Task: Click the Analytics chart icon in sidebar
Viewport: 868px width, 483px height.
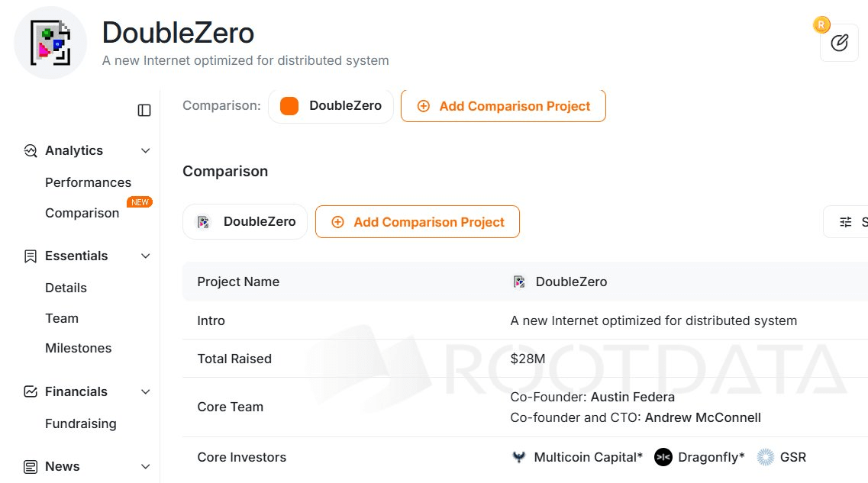Action: pyautogui.click(x=31, y=150)
